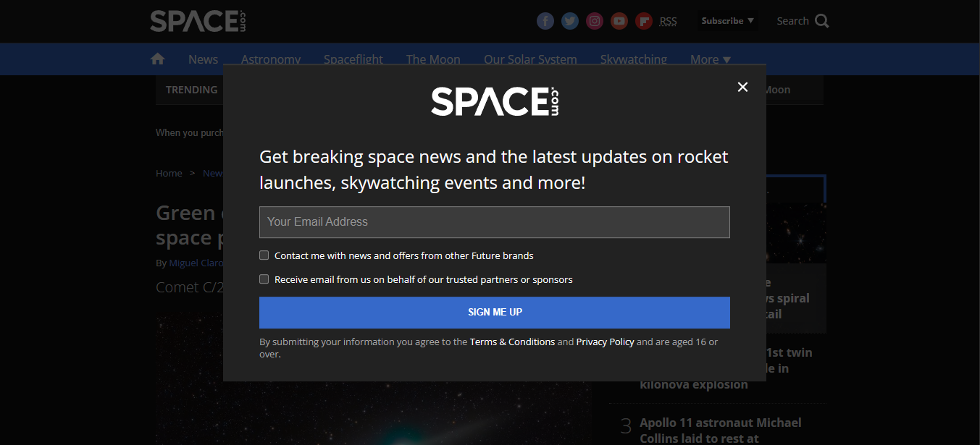
Task: Click the email address input field
Action: 494,221
